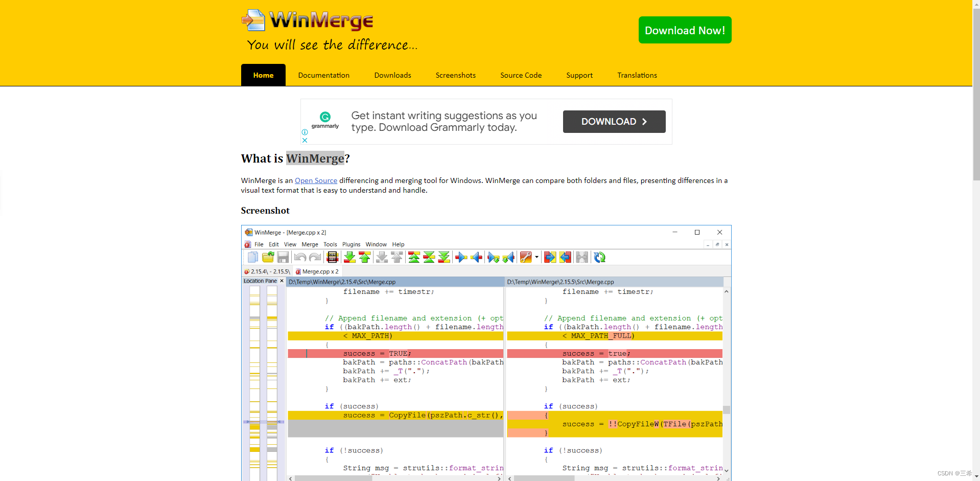Click the right pane path D:\Temp\WinMerge\2.15.5\Src\Merge.cpp
Viewport: 980px width, 481px height.
click(x=560, y=282)
